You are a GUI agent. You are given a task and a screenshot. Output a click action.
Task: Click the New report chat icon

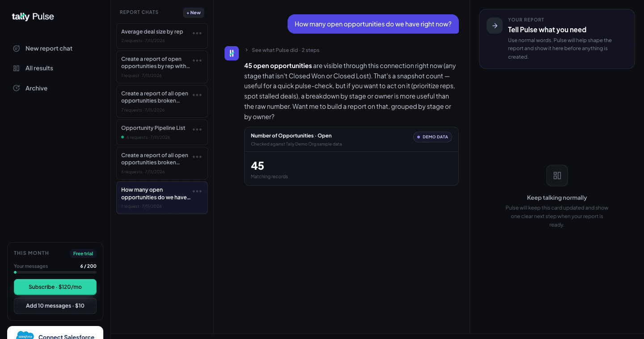[x=17, y=48]
